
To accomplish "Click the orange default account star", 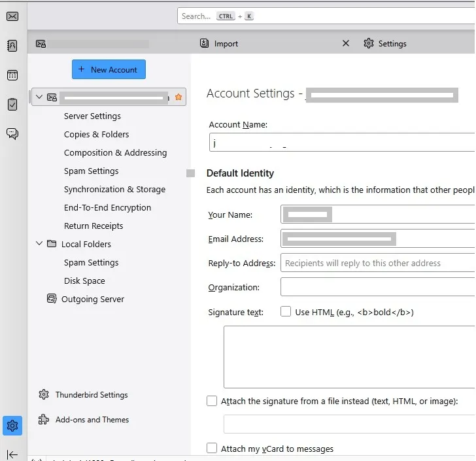I will (178, 97).
